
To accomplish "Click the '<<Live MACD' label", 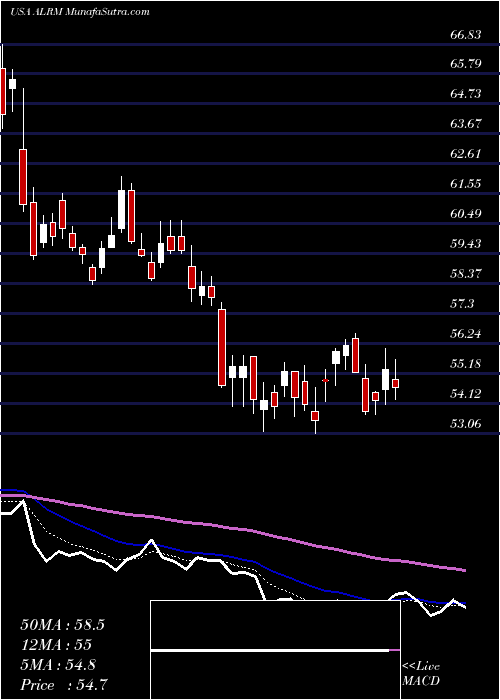I will 421,674.
